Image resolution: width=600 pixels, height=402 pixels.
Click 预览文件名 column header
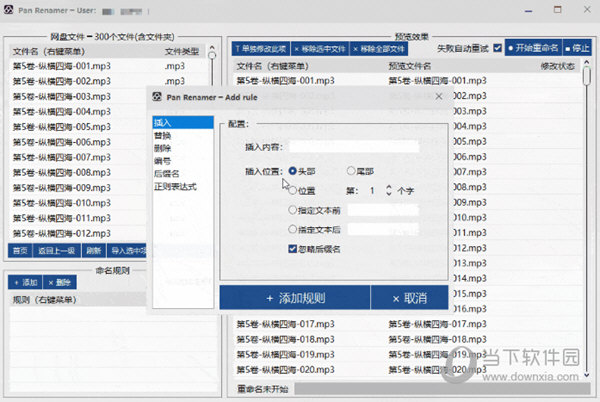(409, 66)
